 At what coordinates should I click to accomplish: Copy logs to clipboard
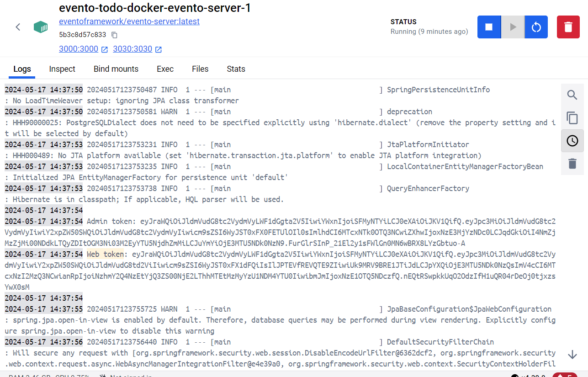(x=572, y=118)
